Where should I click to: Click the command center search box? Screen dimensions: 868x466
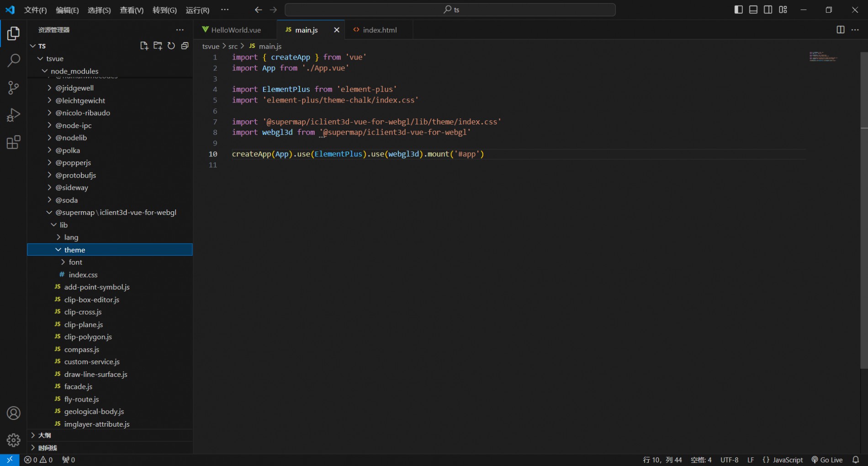(x=450, y=10)
